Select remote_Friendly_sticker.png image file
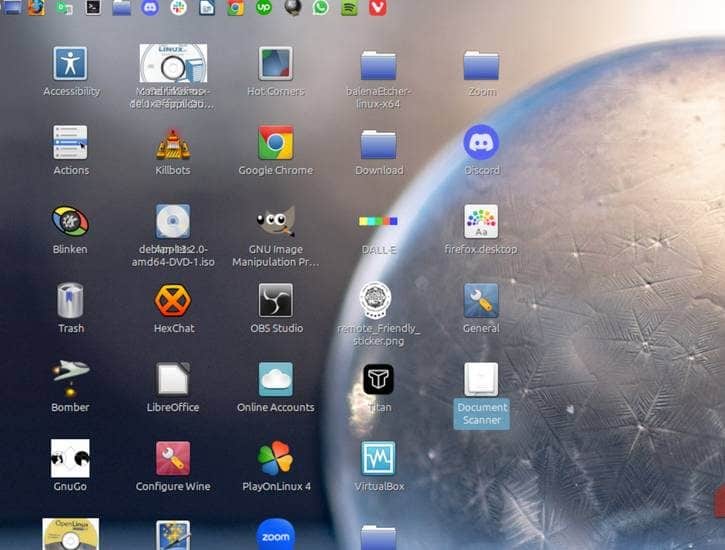Viewport: 725px width, 550px height. 375,300
